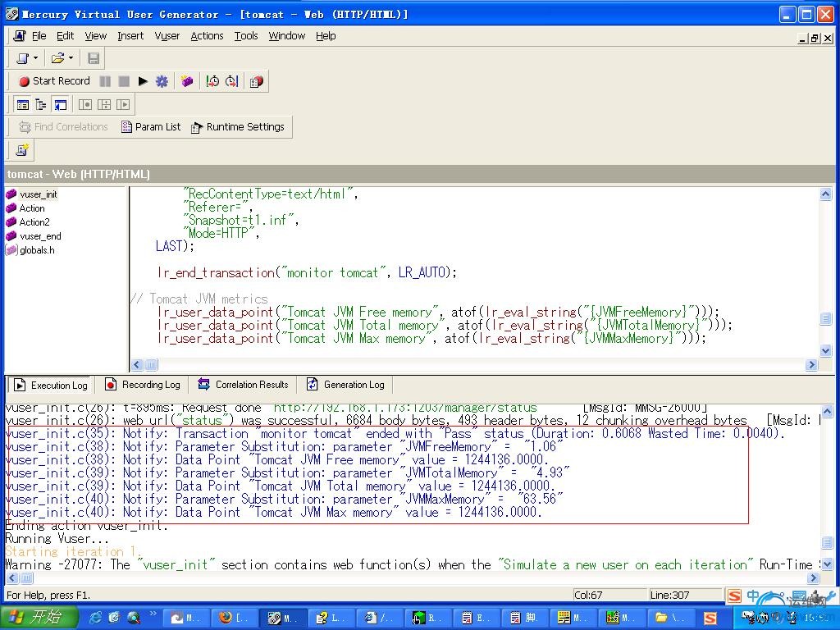The image size is (840, 630).
Task: Click the document control icon beside File
Action: (20, 36)
